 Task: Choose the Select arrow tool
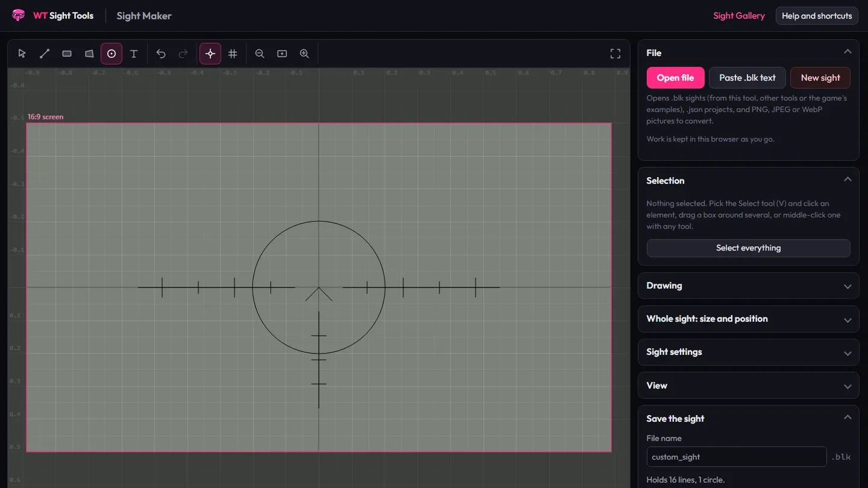click(x=22, y=54)
